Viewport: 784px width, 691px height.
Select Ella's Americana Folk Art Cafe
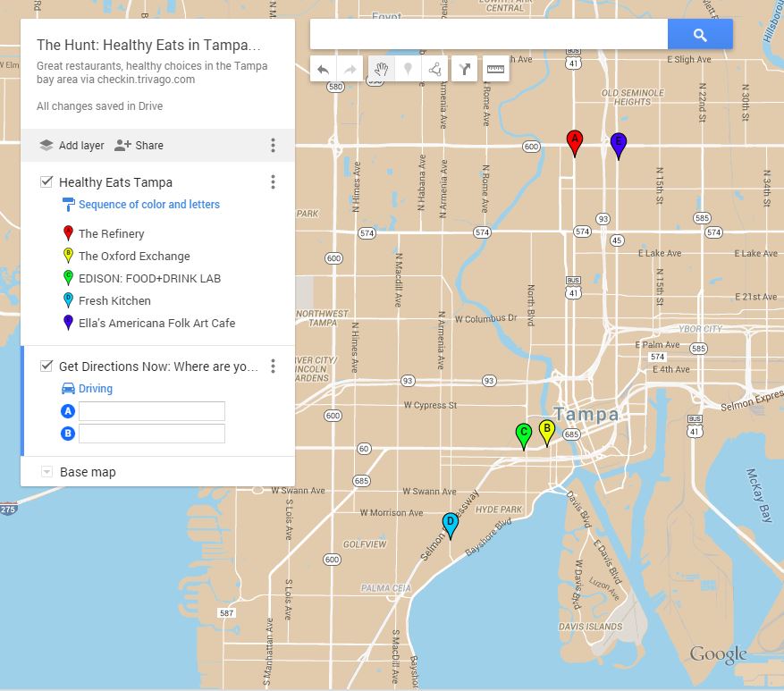(x=156, y=323)
